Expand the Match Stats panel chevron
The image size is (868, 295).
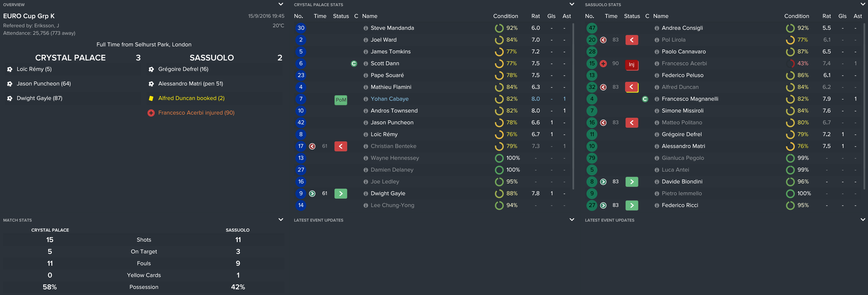pyautogui.click(x=281, y=220)
